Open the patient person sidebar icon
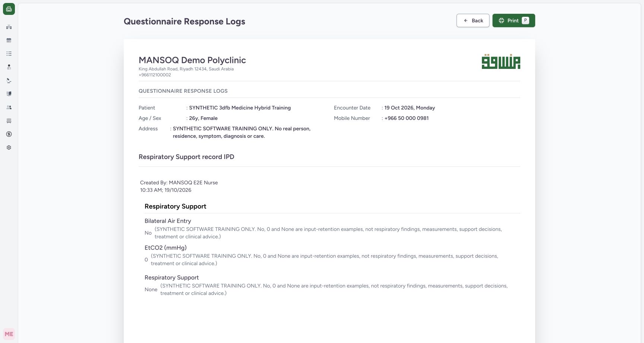 pyautogui.click(x=9, y=67)
